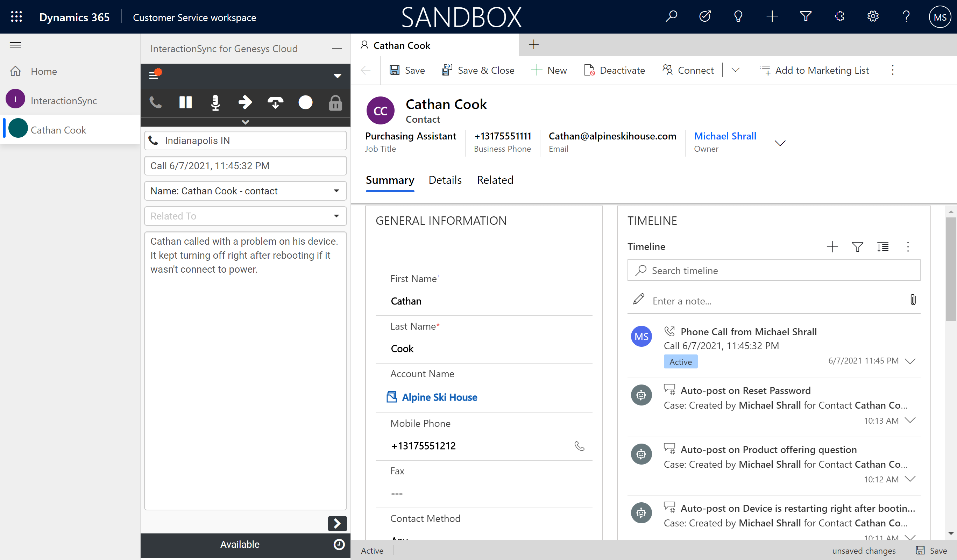Click the note attachment paperclip icon

(x=913, y=300)
